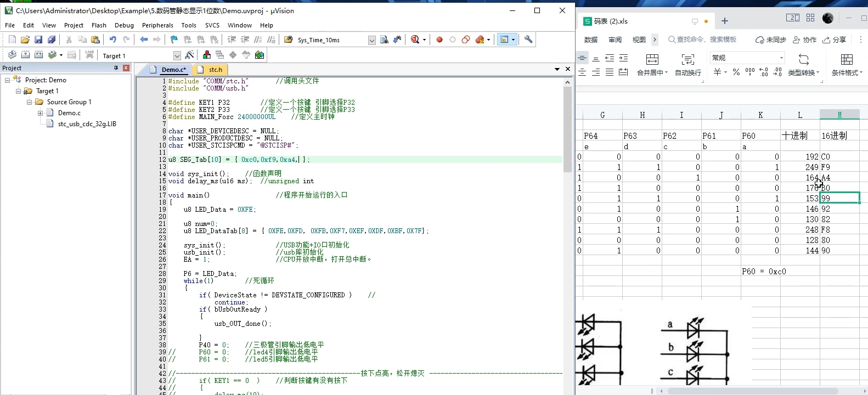Screen dimensions: 868x395
Task: Navigate backwards with blue left arrow
Action: coord(144,39)
